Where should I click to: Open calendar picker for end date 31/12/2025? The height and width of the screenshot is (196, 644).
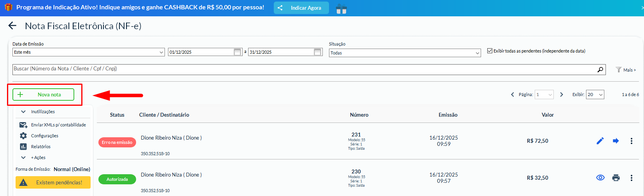coord(317,52)
